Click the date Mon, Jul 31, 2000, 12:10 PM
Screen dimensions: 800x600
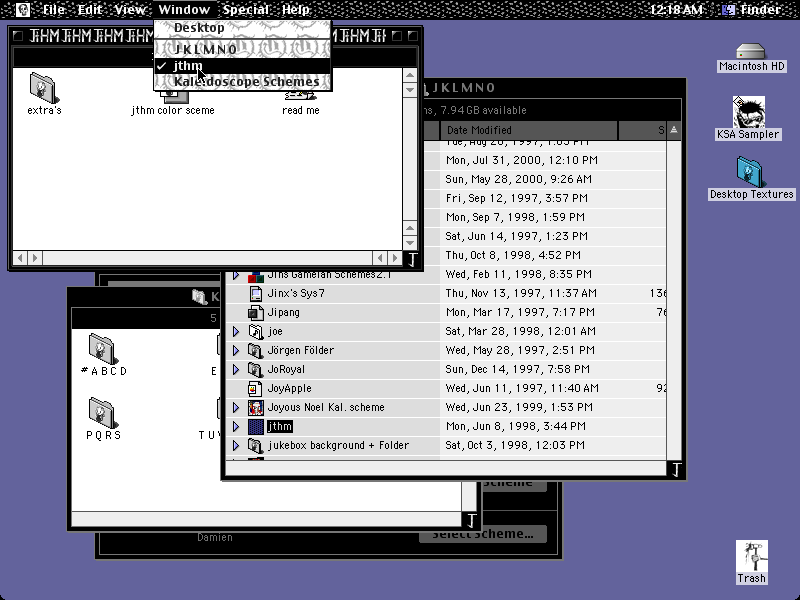coord(521,160)
